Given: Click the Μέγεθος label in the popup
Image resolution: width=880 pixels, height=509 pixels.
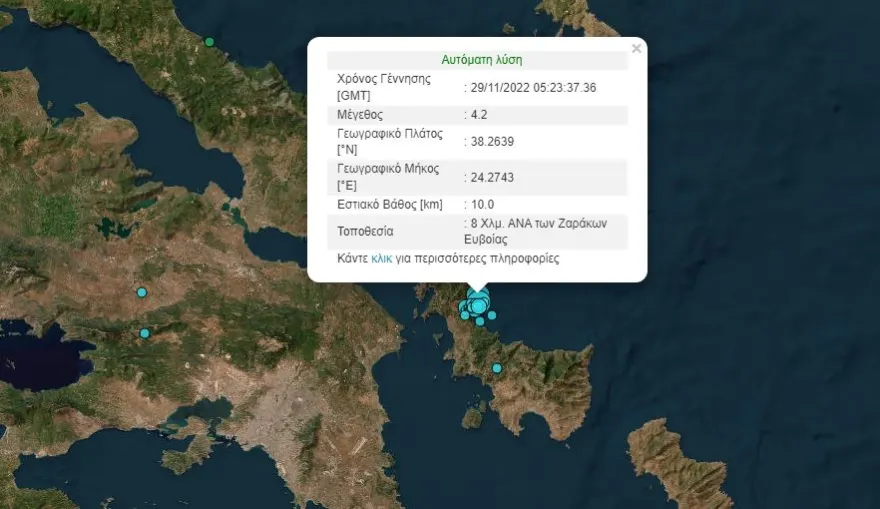Looking at the screenshot, I should 360,115.
